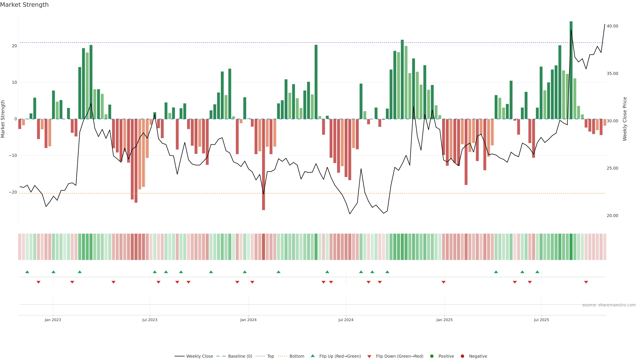
Task: Click the Weekly Close legend line
Action: pyautogui.click(x=179, y=356)
